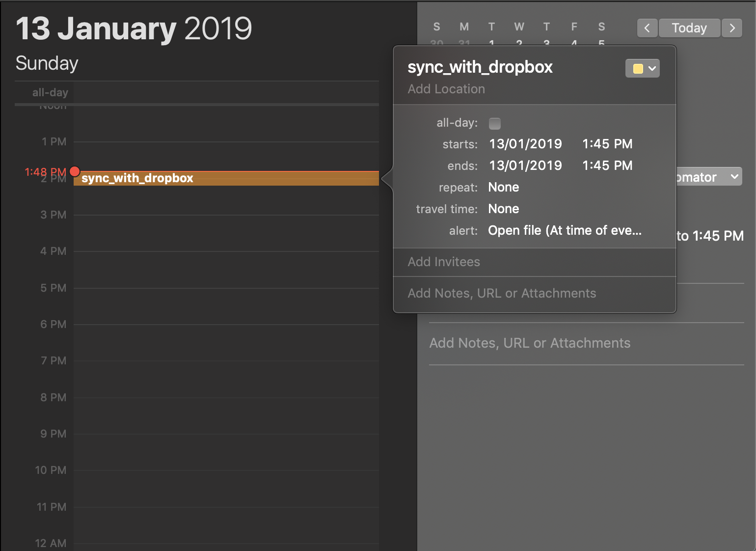
Task: Change the ends time 1:45 PM
Action: click(x=607, y=165)
